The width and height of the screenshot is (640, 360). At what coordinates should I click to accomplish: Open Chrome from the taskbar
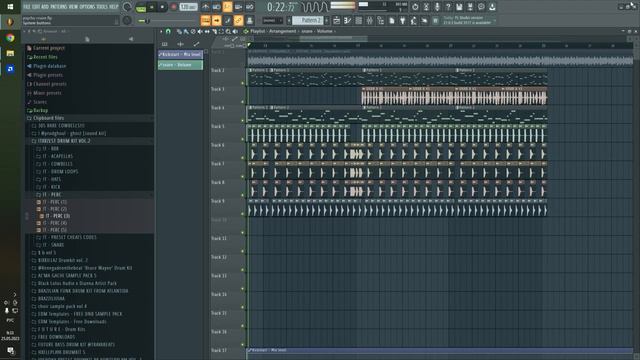point(10,38)
